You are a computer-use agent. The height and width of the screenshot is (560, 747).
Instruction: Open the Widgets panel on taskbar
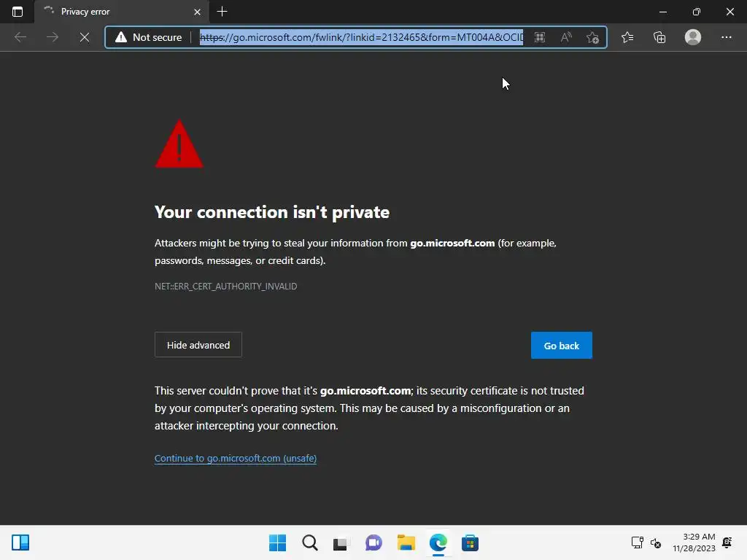[20, 542]
